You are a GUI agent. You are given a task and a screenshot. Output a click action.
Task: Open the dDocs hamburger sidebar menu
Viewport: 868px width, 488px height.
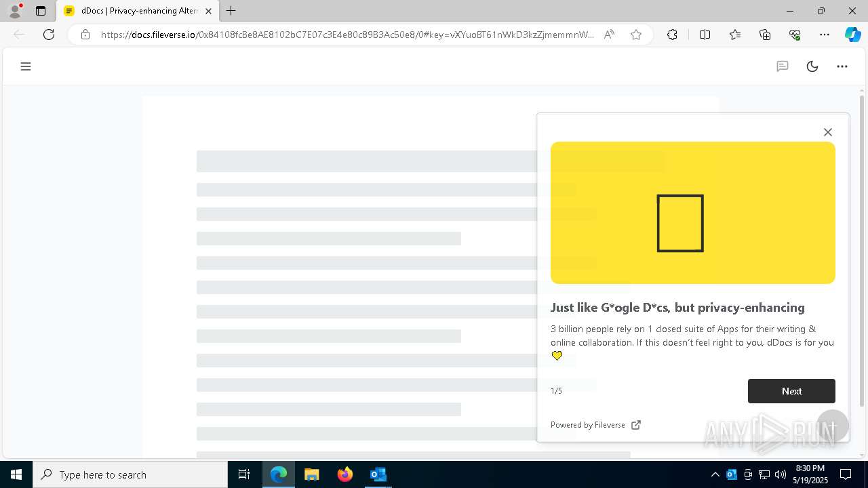tap(26, 66)
